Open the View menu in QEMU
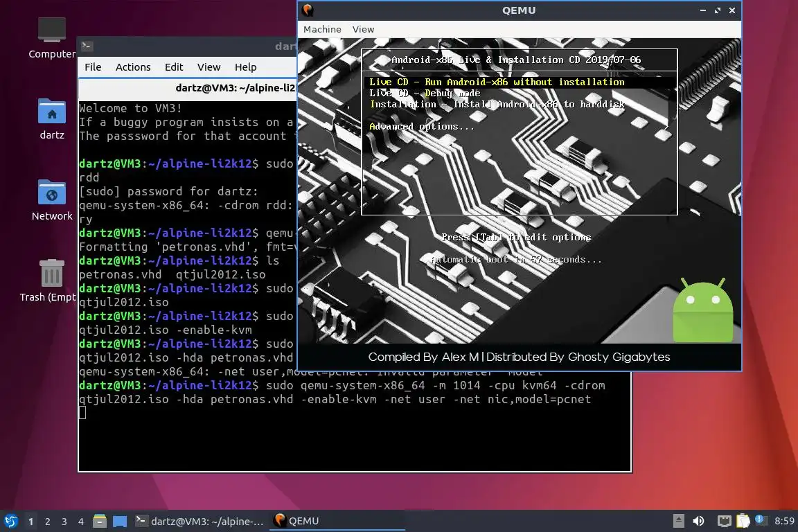The width and height of the screenshot is (798, 532). coord(363,30)
